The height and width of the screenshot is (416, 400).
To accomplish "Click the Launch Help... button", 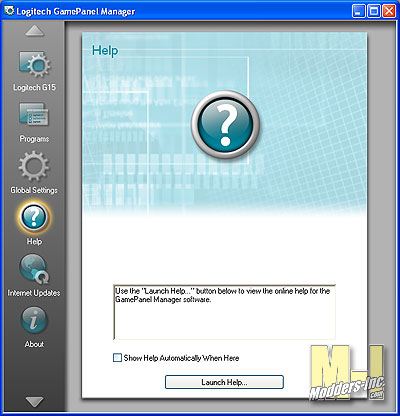I will (224, 382).
